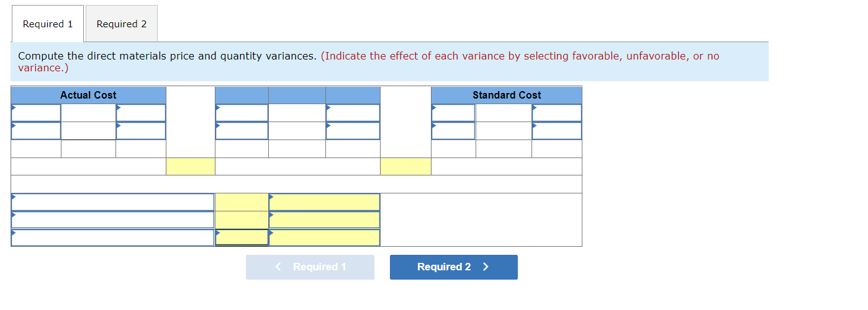Viewport: 868px width, 310px height.
Task: Click chevron arrow on Required 2 button
Action: point(486,267)
